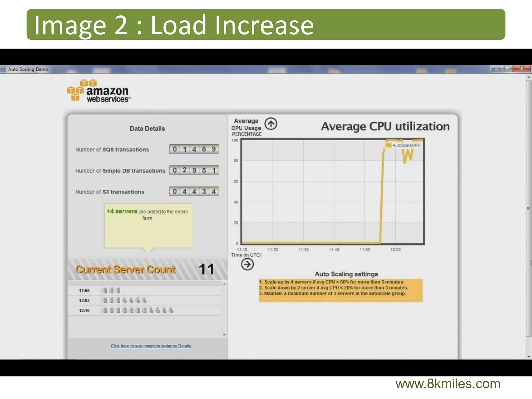The image size is (532, 399).
Task: Open the 'Click here to see complete instance Details' link
Action: pyautogui.click(x=151, y=346)
